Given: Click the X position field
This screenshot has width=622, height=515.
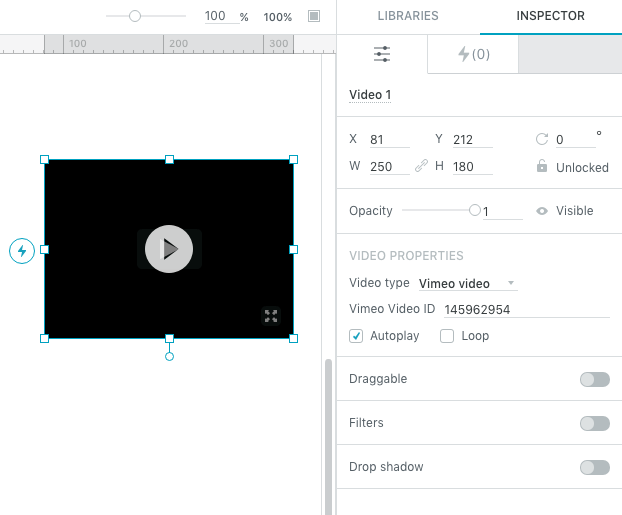Looking at the screenshot, I should pyautogui.click(x=390, y=140).
